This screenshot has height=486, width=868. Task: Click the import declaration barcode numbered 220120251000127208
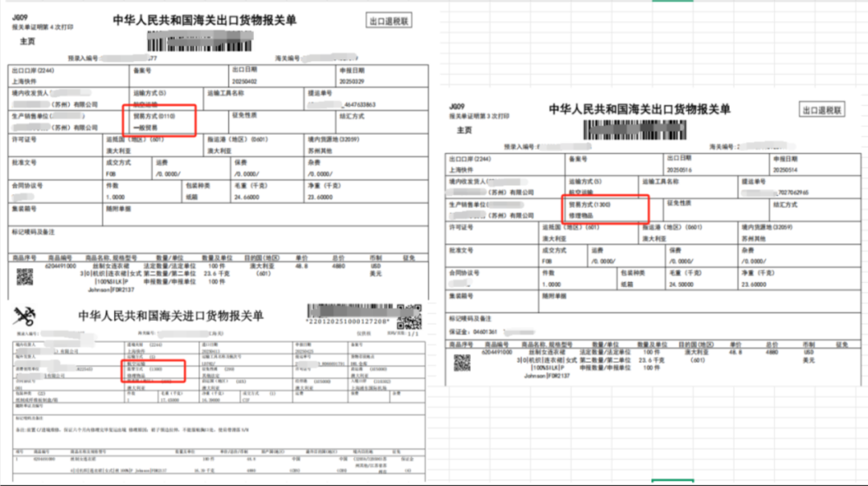point(347,313)
